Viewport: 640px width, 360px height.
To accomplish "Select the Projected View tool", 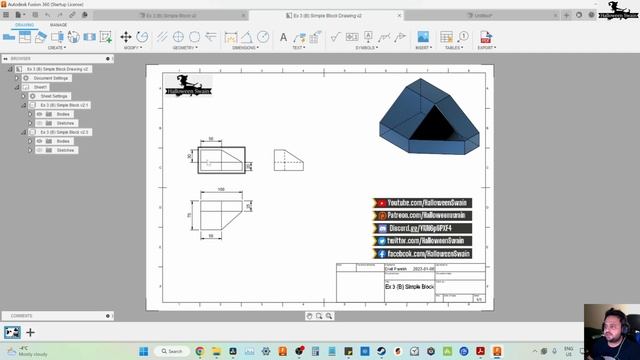I will (x=25, y=37).
